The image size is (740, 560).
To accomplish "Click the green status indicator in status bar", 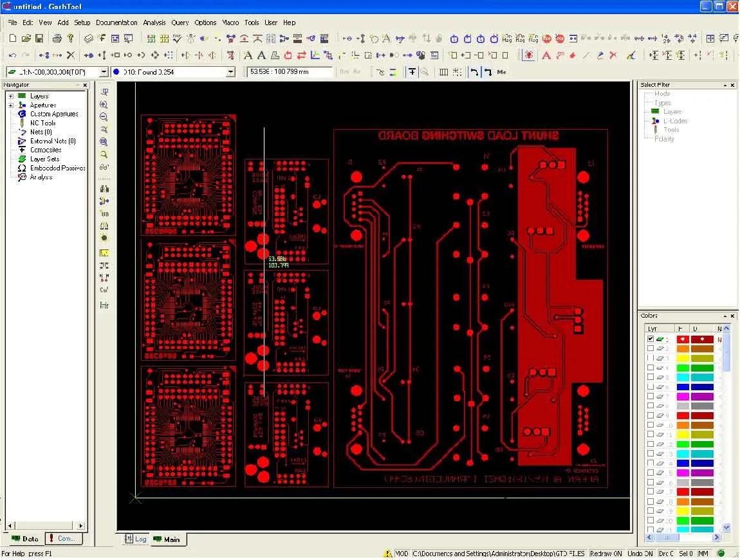I will click(x=721, y=554).
